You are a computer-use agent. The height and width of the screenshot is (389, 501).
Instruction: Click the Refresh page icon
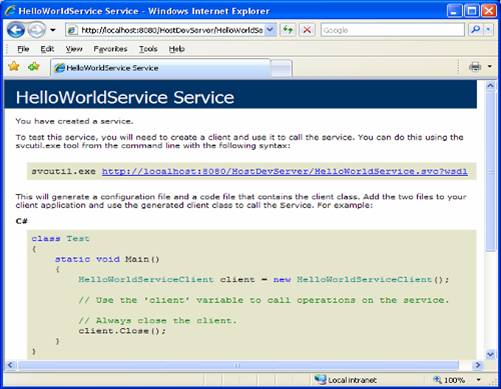point(288,30)
